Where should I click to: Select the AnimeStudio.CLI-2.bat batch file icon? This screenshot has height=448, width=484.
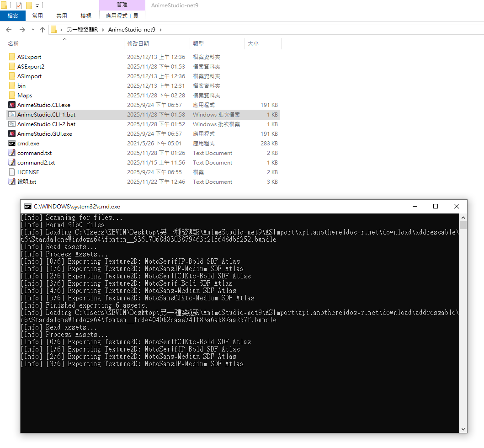(12, 124)
